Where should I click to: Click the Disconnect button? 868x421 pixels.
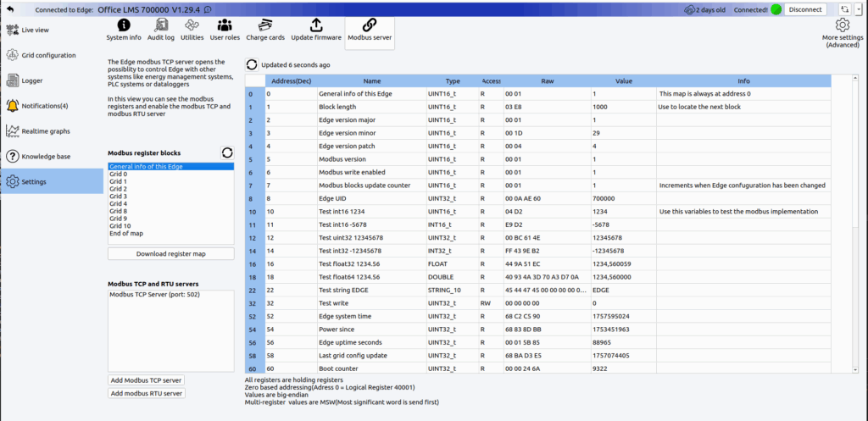805,10
